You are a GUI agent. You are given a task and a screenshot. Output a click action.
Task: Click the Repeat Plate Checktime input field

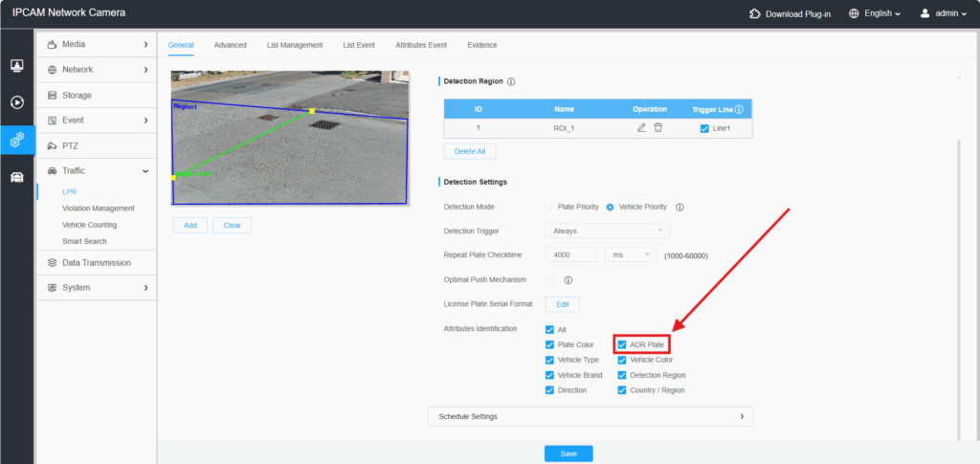(x=571, y=254)
